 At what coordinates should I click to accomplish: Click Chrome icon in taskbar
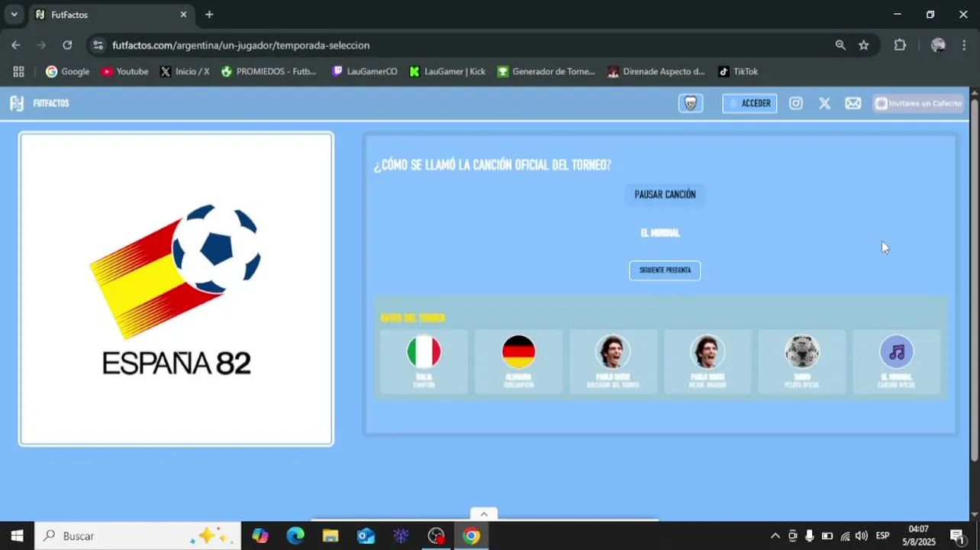point(471,536)
